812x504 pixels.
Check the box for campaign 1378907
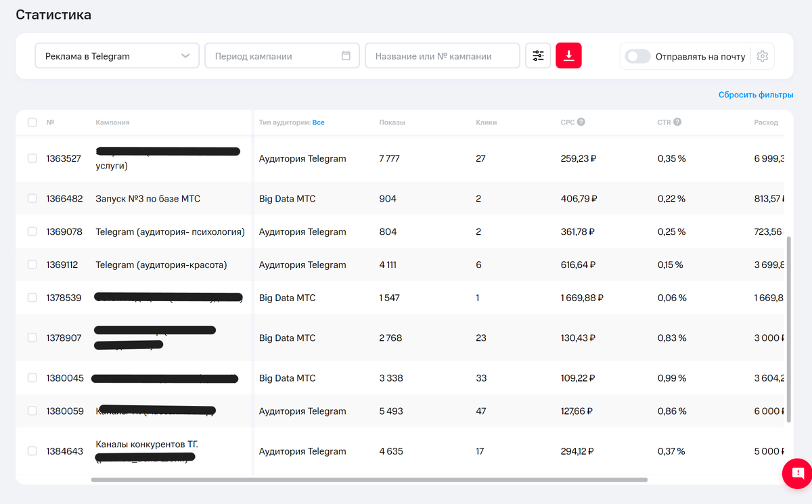click(32, 338)
